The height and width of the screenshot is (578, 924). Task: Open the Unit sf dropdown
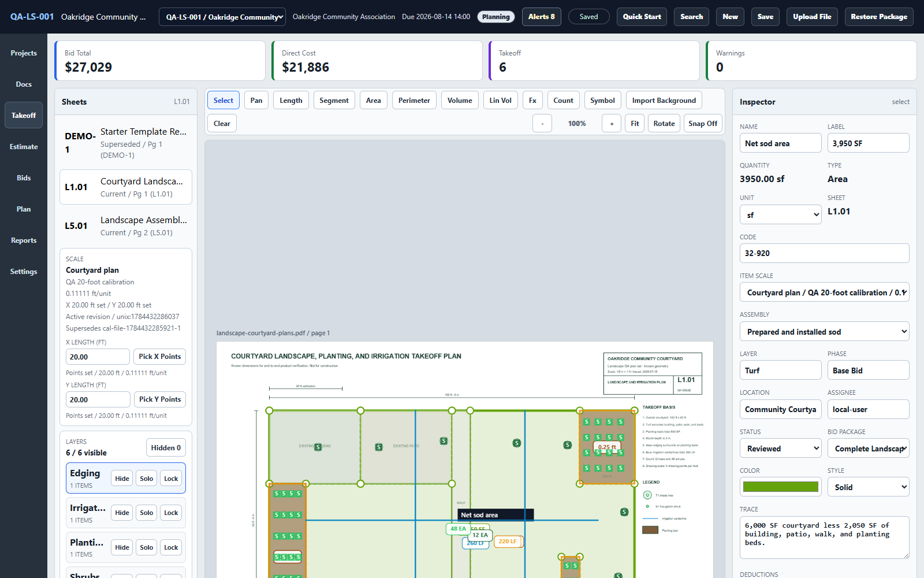click(781, 215)
